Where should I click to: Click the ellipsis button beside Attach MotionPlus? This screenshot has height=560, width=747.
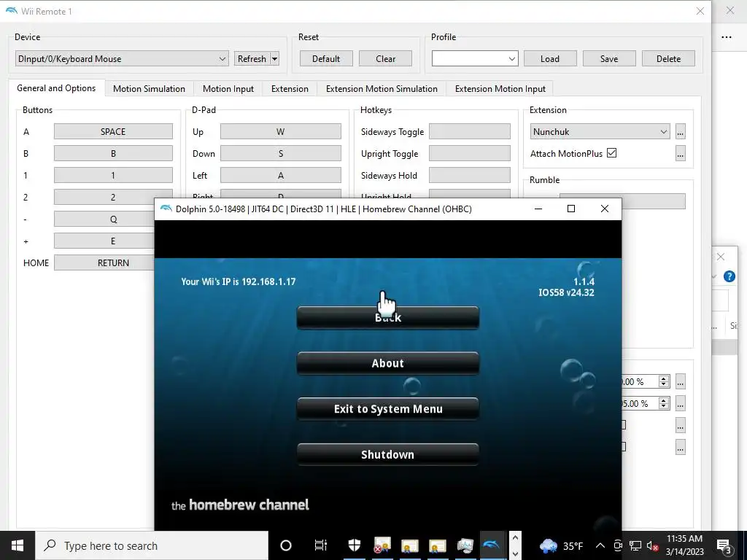coord(681,153)
